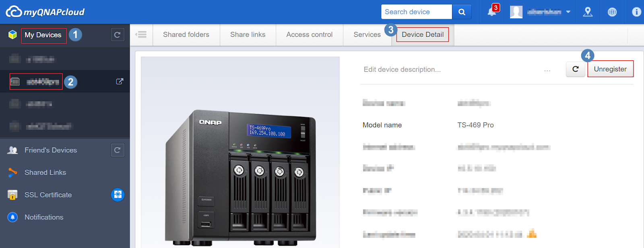
Task: Click the information icon in header
Action: 636,12
